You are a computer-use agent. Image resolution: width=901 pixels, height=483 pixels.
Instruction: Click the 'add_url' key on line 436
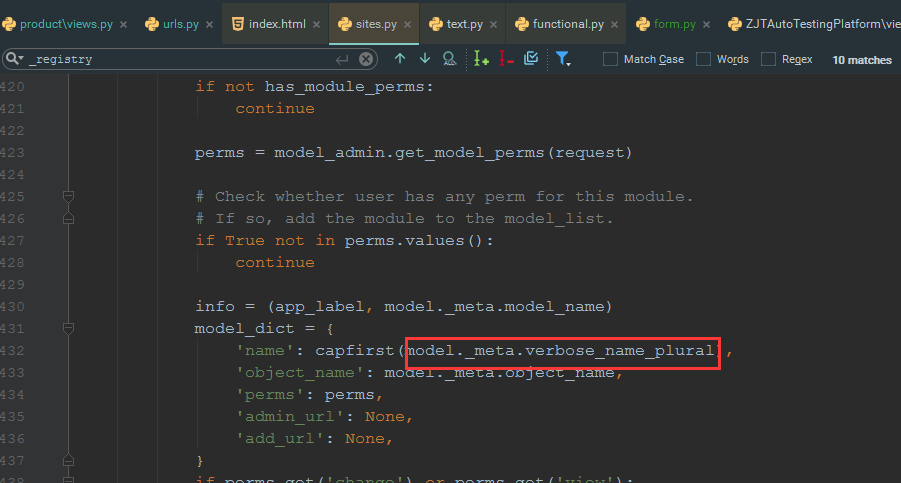pos(279,439)
